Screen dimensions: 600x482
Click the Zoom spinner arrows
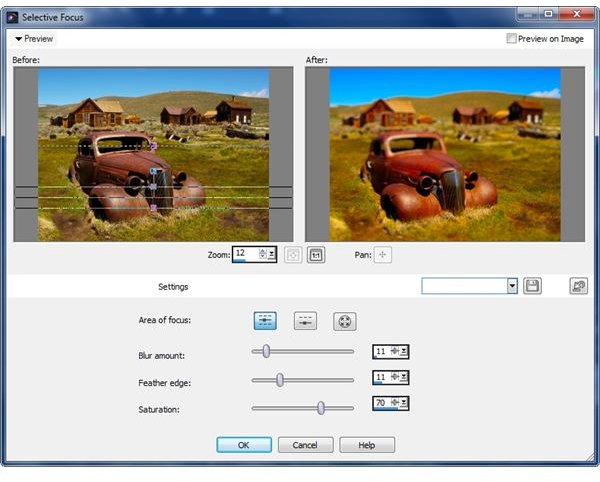click(263, 254)
